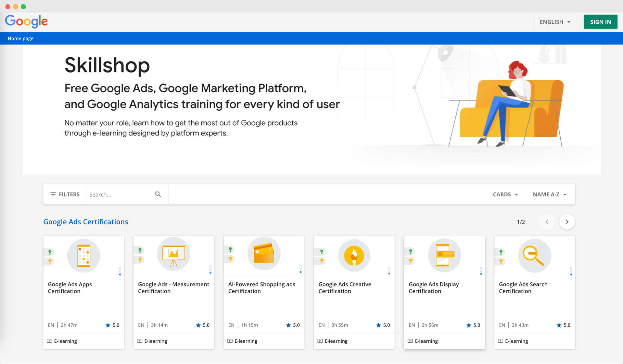The height and width of the screenshot is (364, 623).
Task: Open Google Ads Search Certification title
Action: coord(523,288)
